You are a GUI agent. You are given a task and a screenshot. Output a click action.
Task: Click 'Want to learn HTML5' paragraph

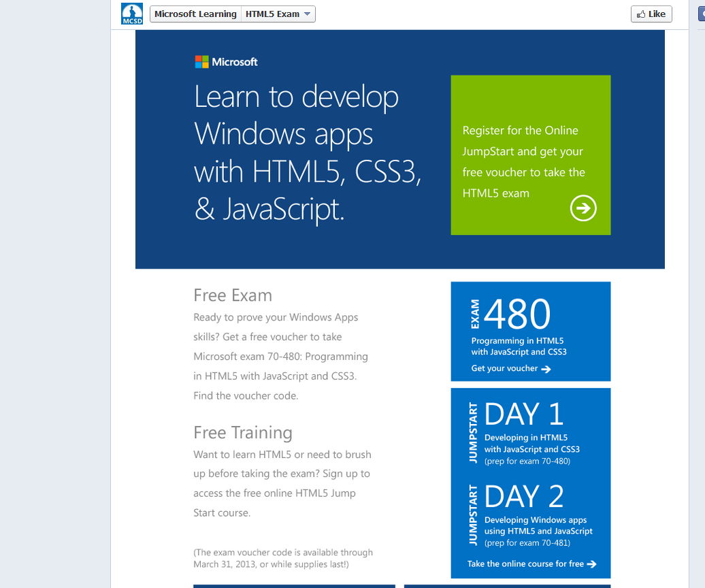[x=282, y=484]
